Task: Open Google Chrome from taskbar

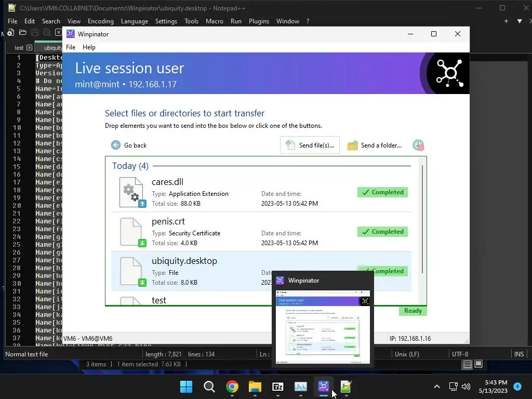Action: click(x=232, y=387)
